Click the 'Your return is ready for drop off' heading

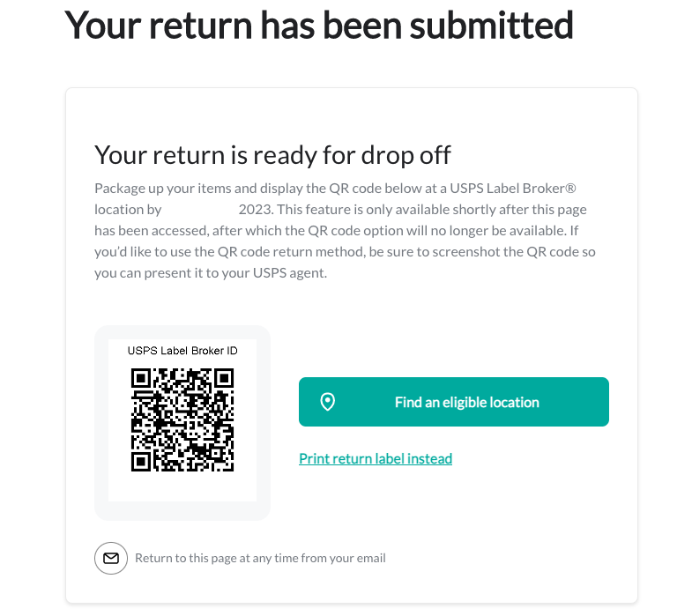pos(272,155)
